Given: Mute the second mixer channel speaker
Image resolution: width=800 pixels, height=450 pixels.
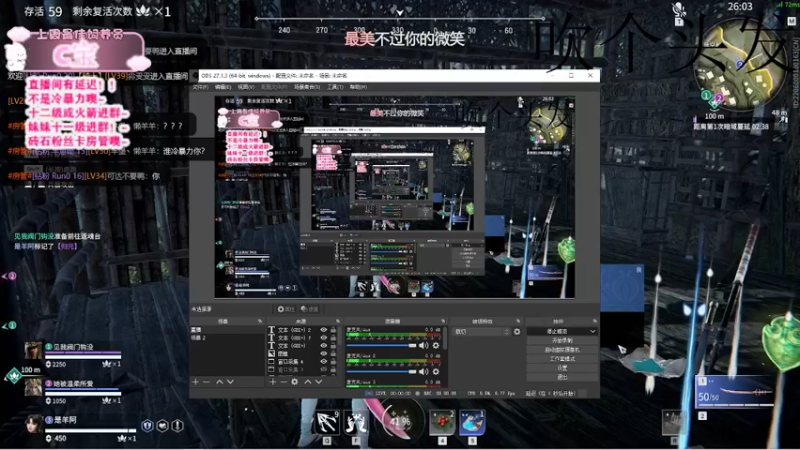Looking at the screenshot, I should (x=423, y=371).
